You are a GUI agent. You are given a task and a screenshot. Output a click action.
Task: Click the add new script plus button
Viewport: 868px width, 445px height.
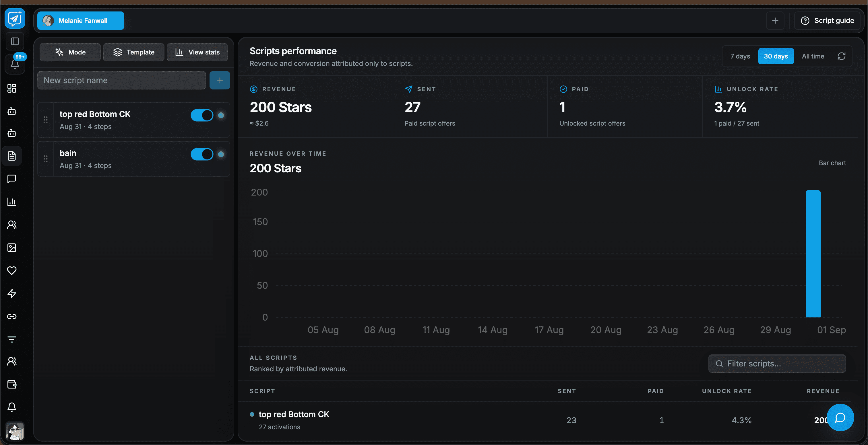[220, 80]
